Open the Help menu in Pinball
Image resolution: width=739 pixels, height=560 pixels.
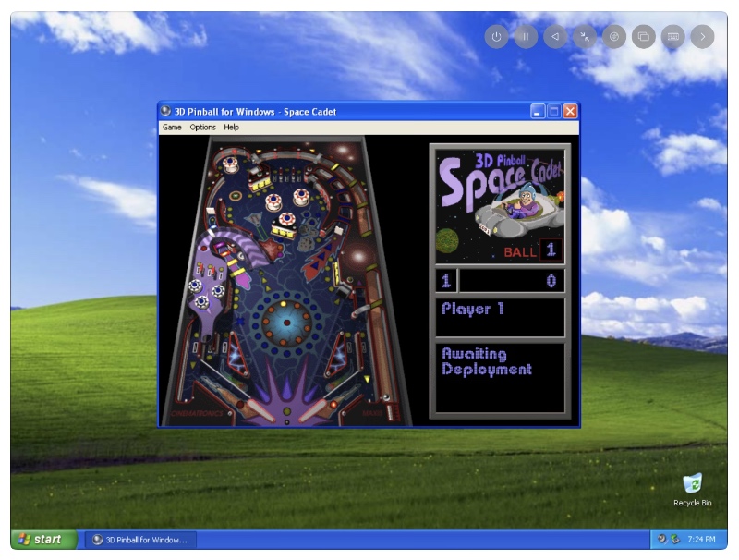pos(231,128)
